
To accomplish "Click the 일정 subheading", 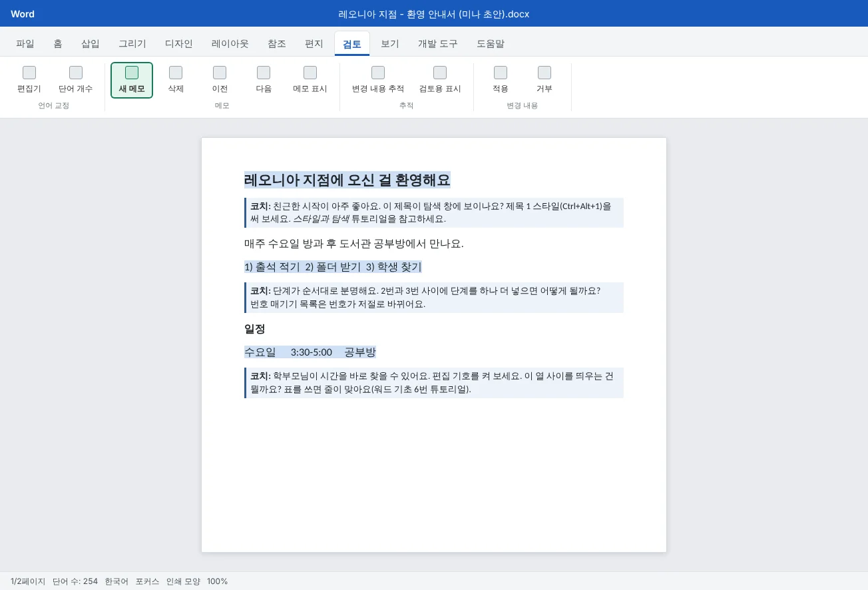I will 255,329.
